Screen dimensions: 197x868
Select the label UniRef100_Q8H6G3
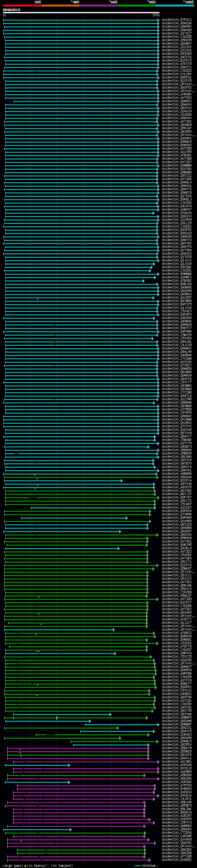click(x=176, y=101)
